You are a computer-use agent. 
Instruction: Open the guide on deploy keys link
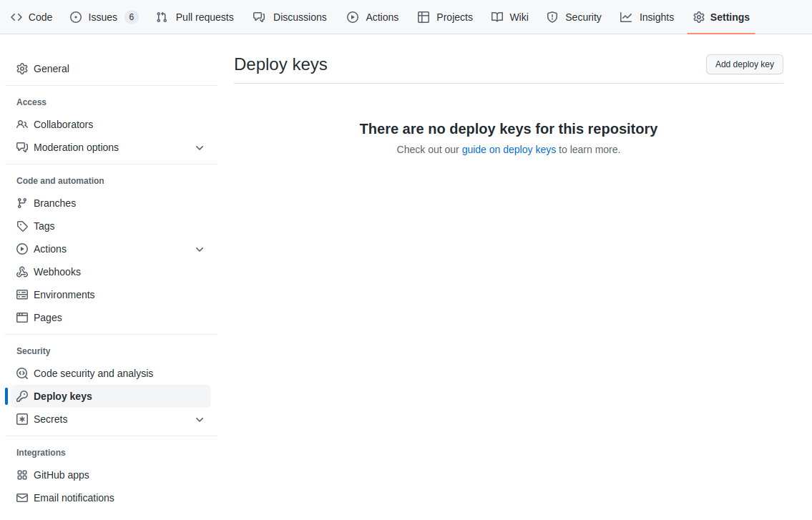(509, 149)
